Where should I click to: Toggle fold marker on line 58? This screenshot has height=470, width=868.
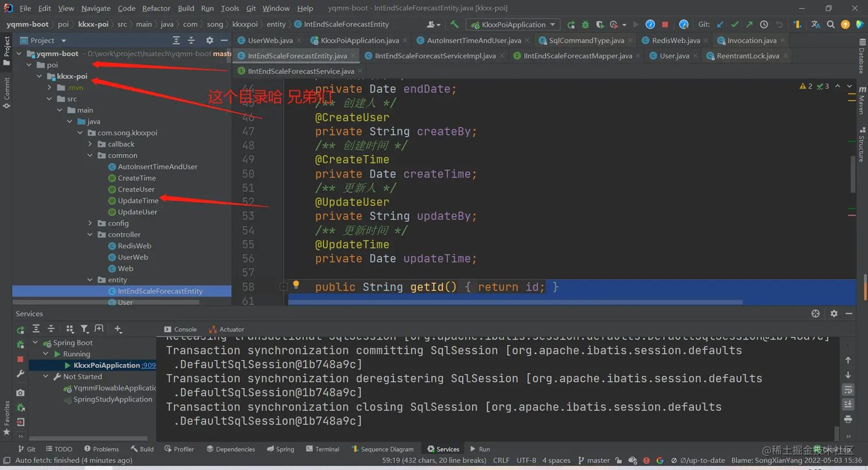tap(284, 286)
